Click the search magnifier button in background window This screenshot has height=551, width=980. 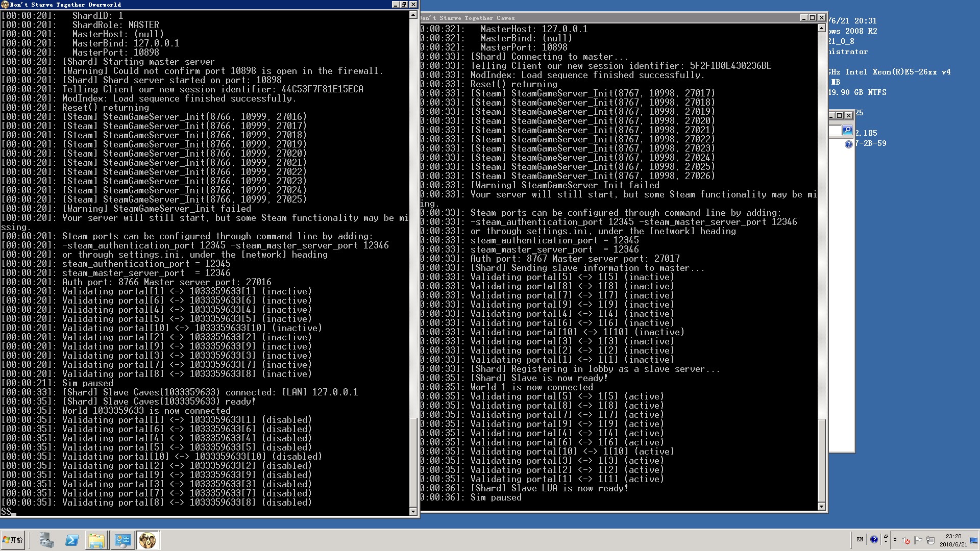click(847, 131)
